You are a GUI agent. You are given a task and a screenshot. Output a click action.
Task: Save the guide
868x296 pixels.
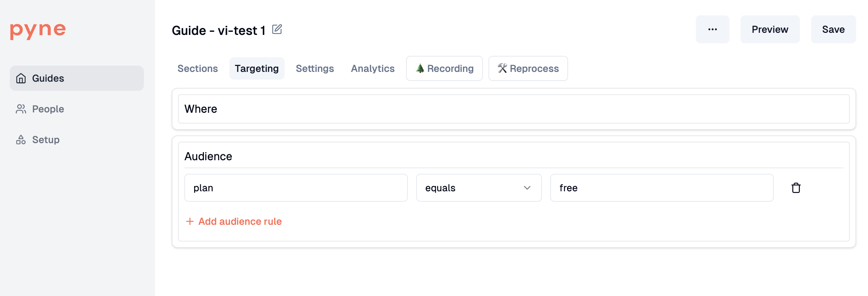click(x=833, y=29)
